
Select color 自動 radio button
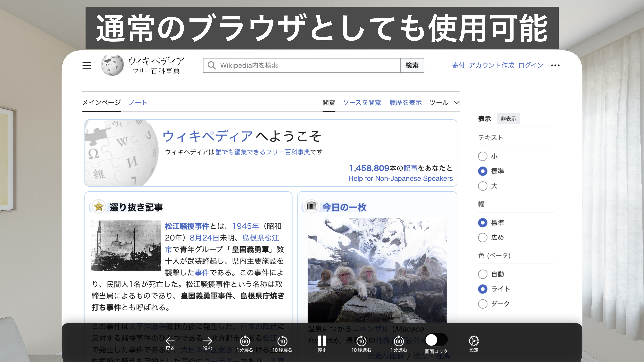482,274
